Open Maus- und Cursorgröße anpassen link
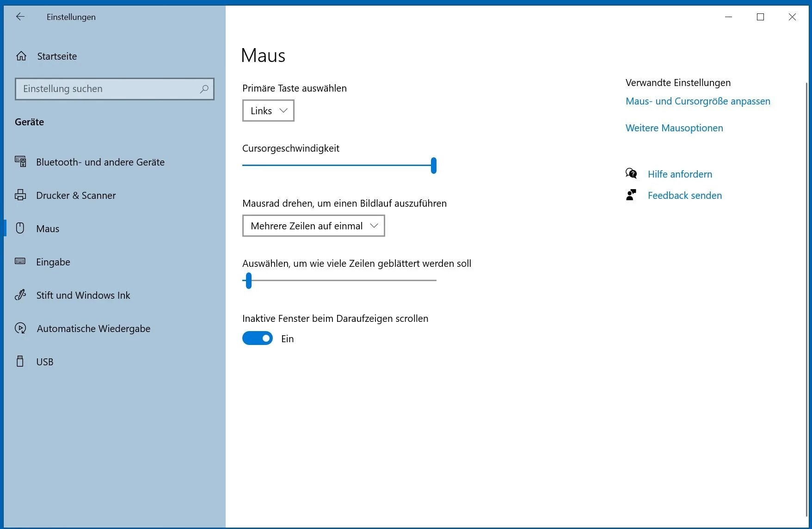 [x=698, y=101]
